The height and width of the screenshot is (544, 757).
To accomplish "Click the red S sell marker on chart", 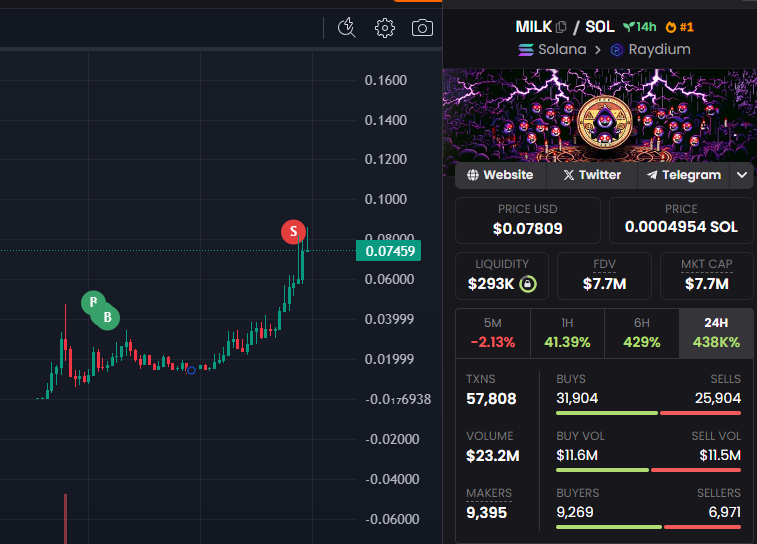I will tap(293, 232).
